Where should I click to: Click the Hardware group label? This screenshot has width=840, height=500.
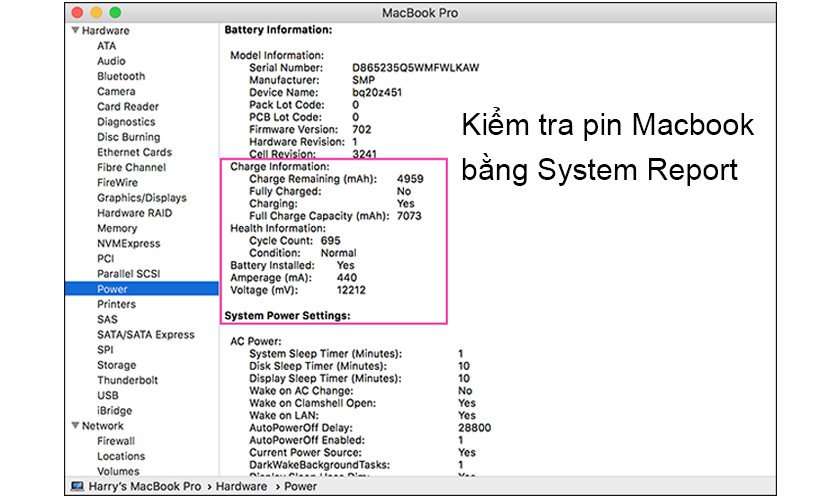click(106, 31)
